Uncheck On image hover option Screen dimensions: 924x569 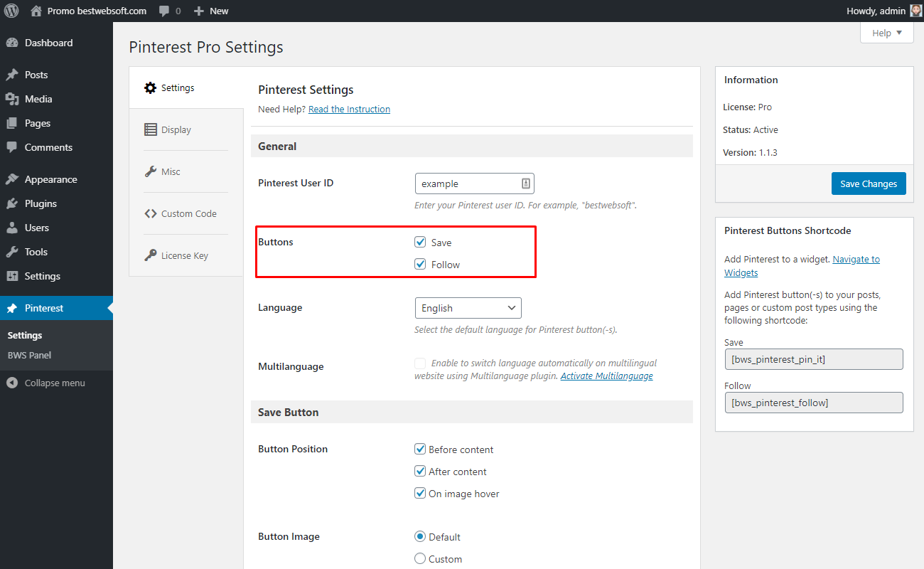420,493
